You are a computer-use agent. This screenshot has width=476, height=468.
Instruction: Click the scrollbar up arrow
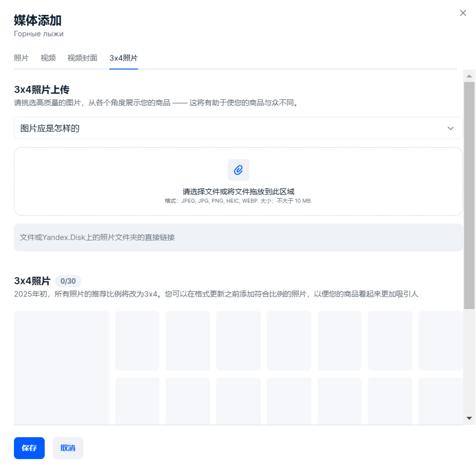coord(469,76)
